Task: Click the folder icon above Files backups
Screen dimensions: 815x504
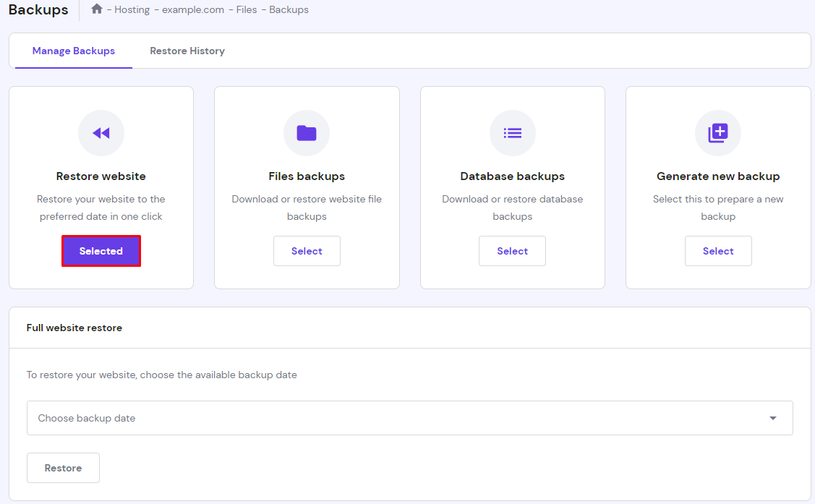Action: pyautogui.click(x=307, y=133)
